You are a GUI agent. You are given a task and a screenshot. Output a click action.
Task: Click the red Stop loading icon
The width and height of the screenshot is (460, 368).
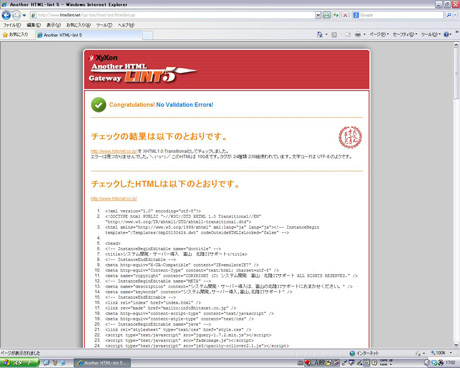click(x=345, y=15)
